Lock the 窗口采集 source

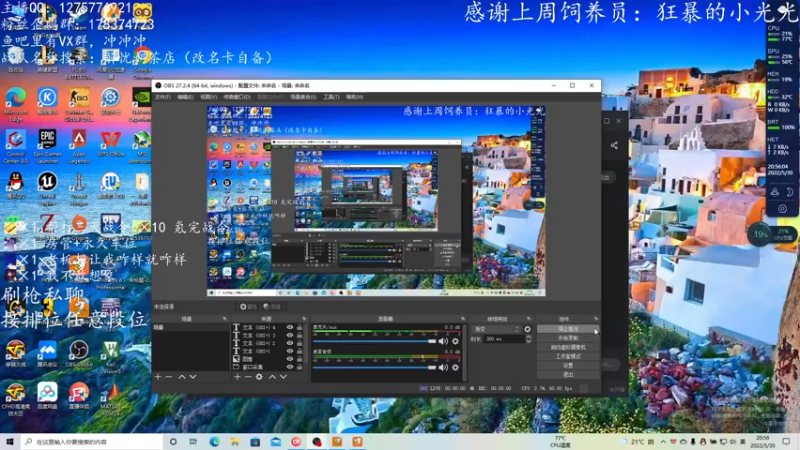click(x=299, y=366)
